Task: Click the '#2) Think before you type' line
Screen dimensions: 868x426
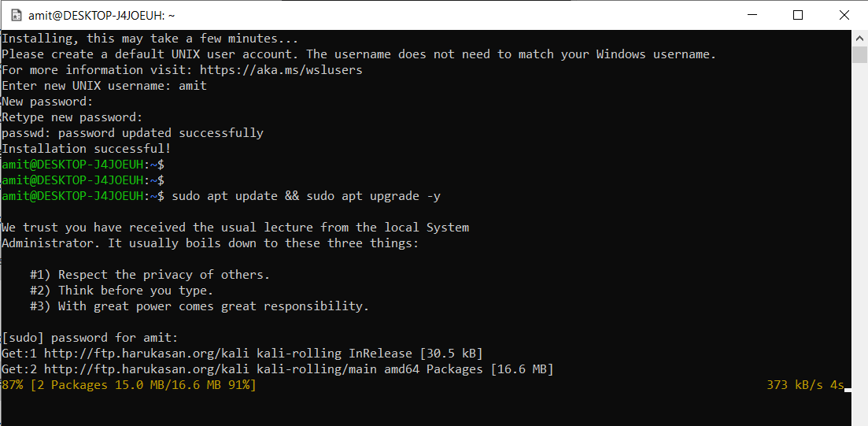Action: tap(122, 291)
